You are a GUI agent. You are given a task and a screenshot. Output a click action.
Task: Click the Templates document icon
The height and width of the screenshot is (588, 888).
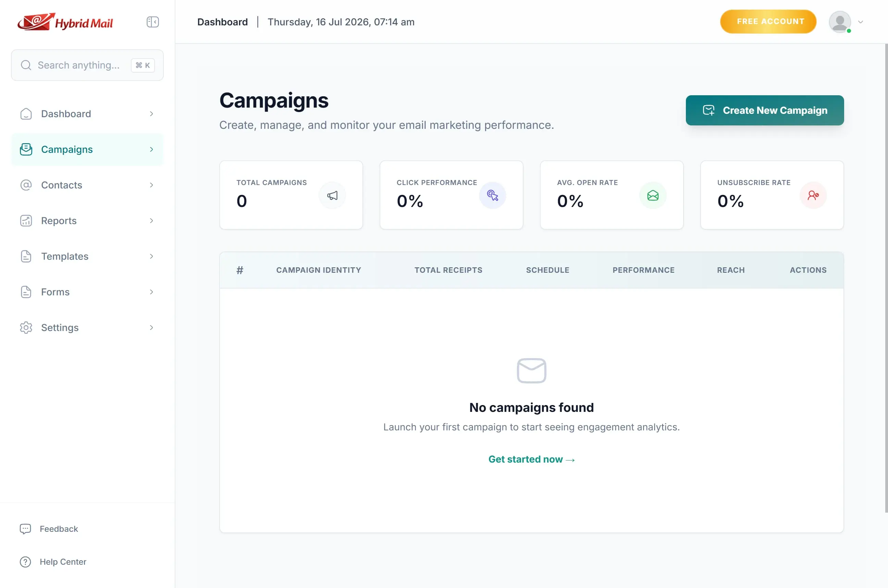[x=26, y=256]
